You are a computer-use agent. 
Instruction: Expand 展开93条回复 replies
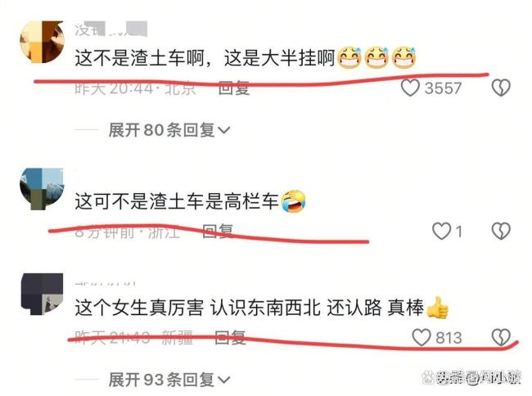169,380
